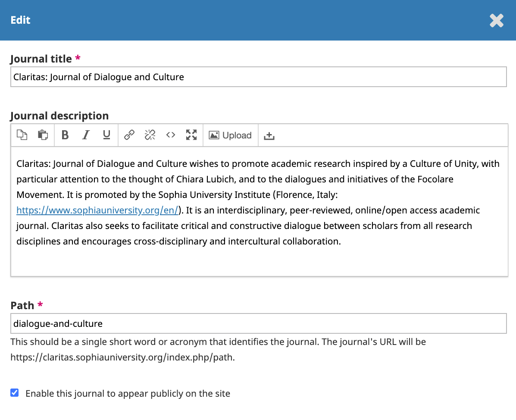Click the Upload image button
The image size is (516, 420).
click(230, 135)
